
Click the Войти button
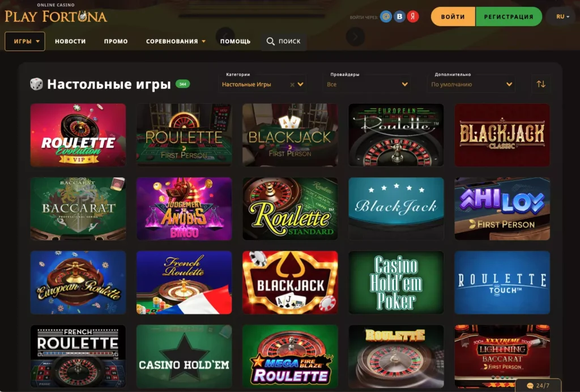click(x=453, y=16)
